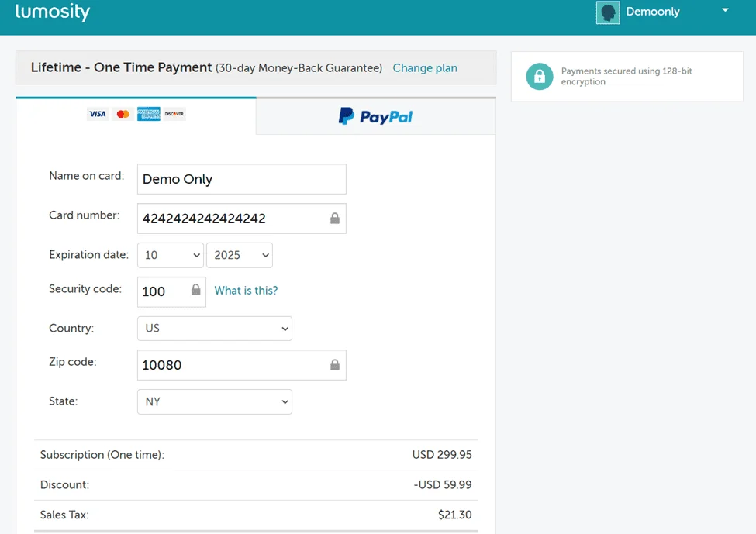Image resolution: width=756 pixels, height=534 pixels.
Task: Click lock icon in Zip code field
Action: pos(335,365)
